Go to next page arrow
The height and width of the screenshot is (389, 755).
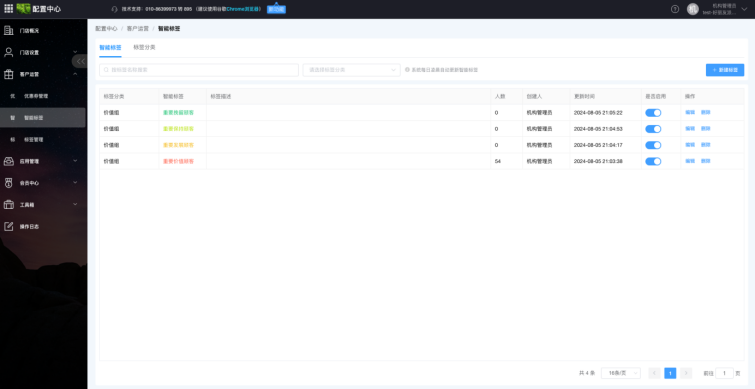[686, 373]
